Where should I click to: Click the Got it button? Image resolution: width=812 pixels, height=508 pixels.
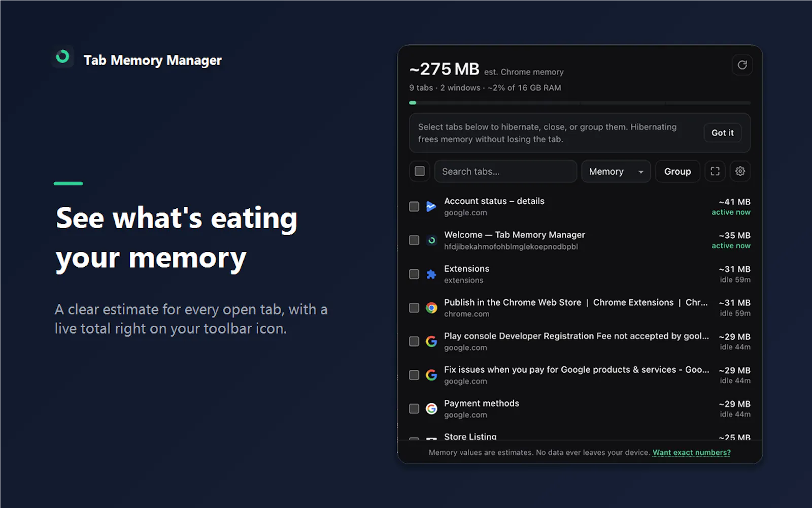(722, 133)
